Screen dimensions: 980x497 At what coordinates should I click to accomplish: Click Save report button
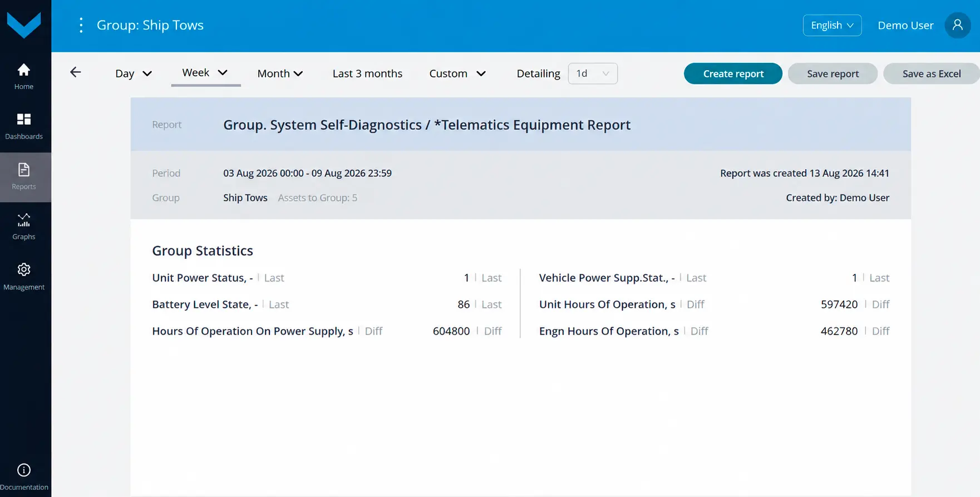[x=833, y=73]
